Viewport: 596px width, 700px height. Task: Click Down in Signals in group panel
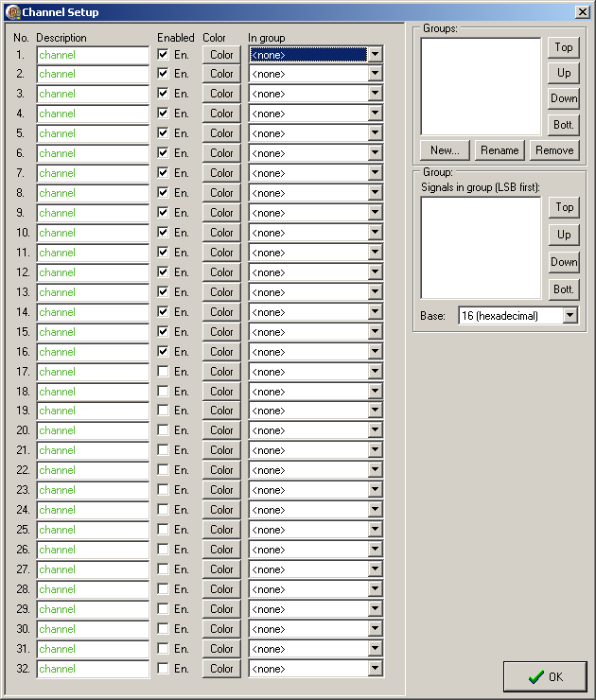(564, 262)
